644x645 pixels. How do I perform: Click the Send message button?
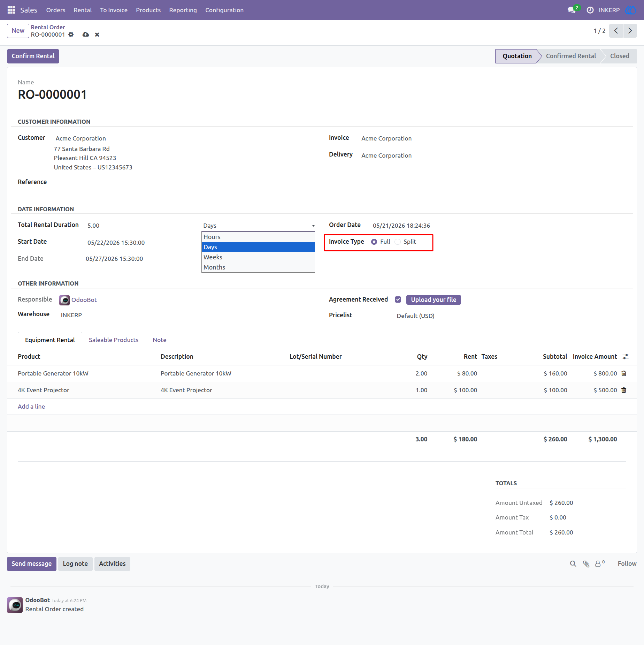pos(32,564)
